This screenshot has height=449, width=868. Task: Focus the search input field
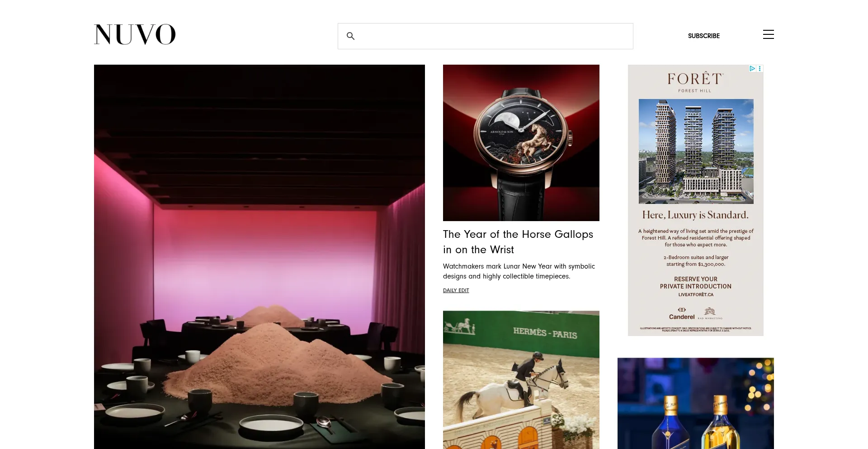486,36
